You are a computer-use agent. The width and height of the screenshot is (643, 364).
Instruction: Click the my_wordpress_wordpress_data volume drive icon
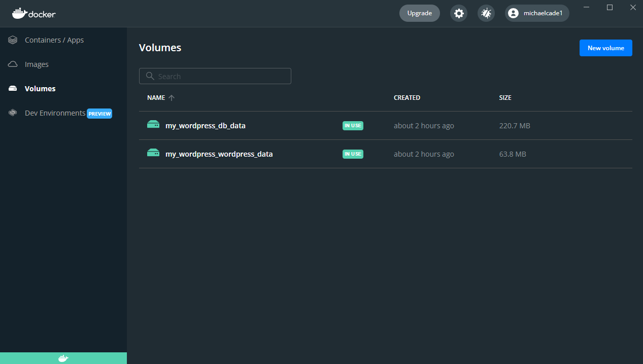click(153, 153)
